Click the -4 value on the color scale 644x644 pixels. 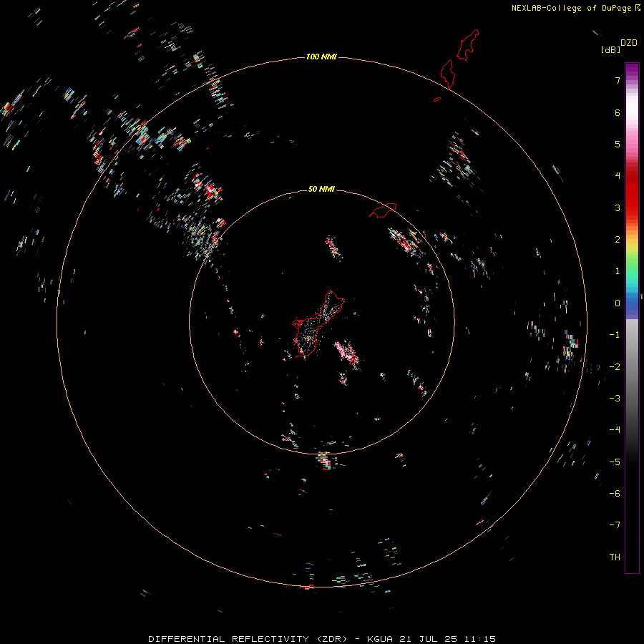pyautogui.click(x=615, y=430)
